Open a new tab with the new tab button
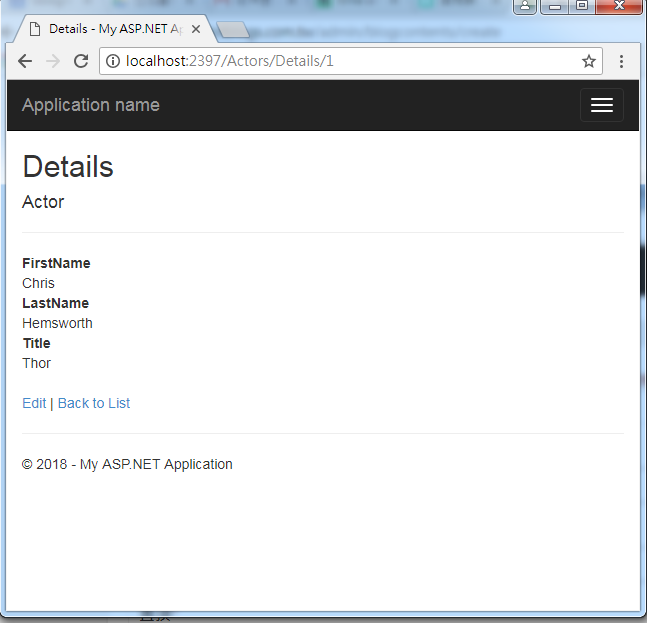Image resolution: width=647 pixels, height=623 pixels. (x=232, y=29)
